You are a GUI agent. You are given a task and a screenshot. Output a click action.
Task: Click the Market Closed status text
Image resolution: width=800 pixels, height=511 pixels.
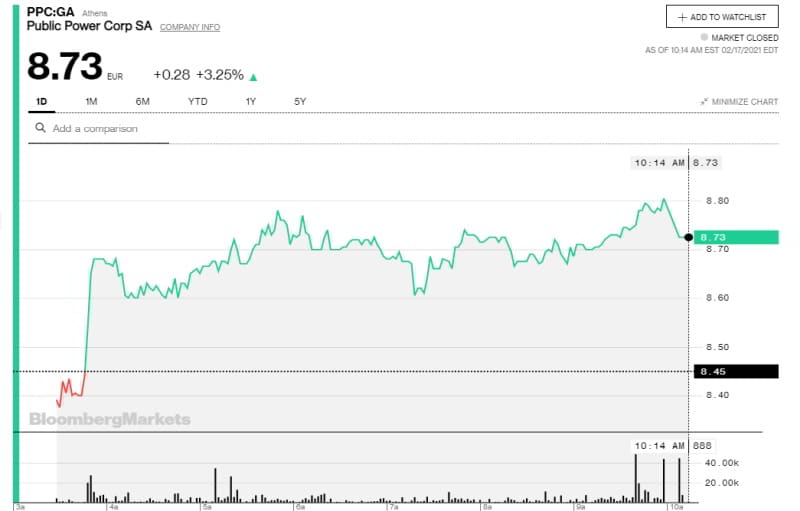click(745, 38)
